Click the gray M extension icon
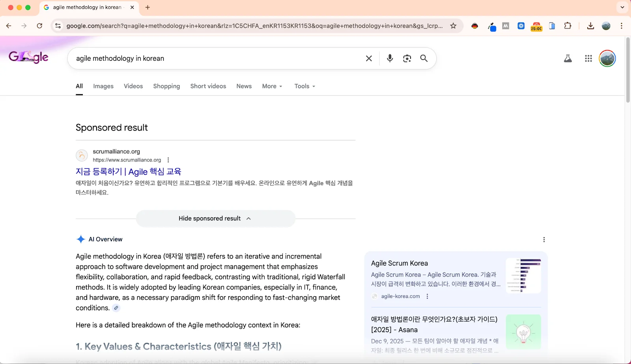 tap(506, 26)
